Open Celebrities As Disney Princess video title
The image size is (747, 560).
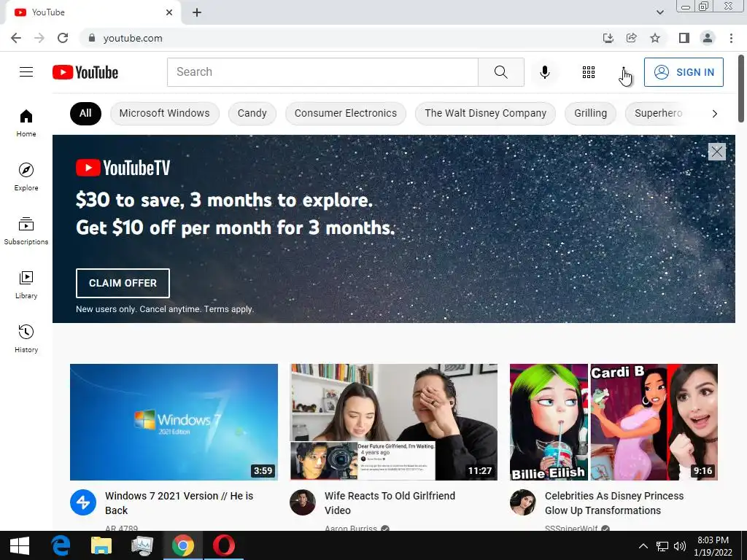(x=614, y=503)
